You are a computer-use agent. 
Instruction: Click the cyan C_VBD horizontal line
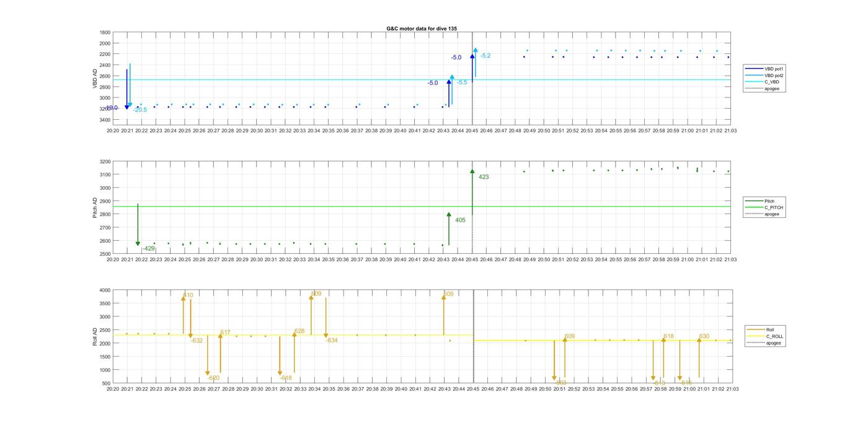(422, 79)
